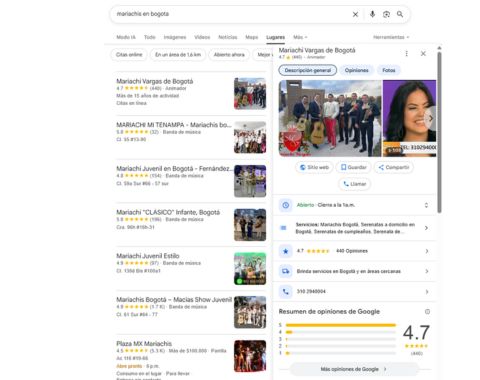Open the 440 Opiniones row chevron
This screenshot has width=480, height=380.
(427, 251)
